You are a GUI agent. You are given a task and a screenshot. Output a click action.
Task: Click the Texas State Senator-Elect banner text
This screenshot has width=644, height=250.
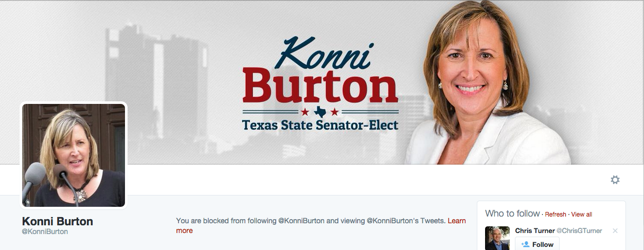[x=320, y=125]
